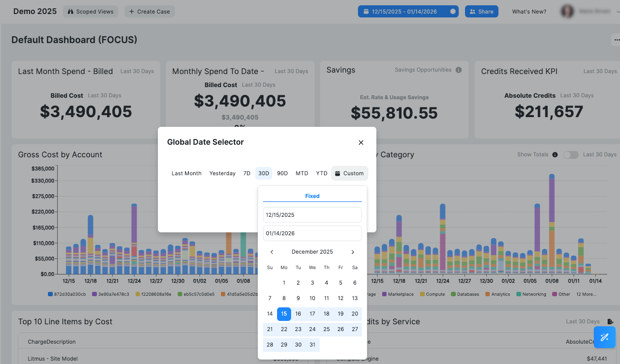The width and height of the screenshot is (620, 364).
Task: Open dashboard options with the ellipsis icon
Action: point(617,40)
